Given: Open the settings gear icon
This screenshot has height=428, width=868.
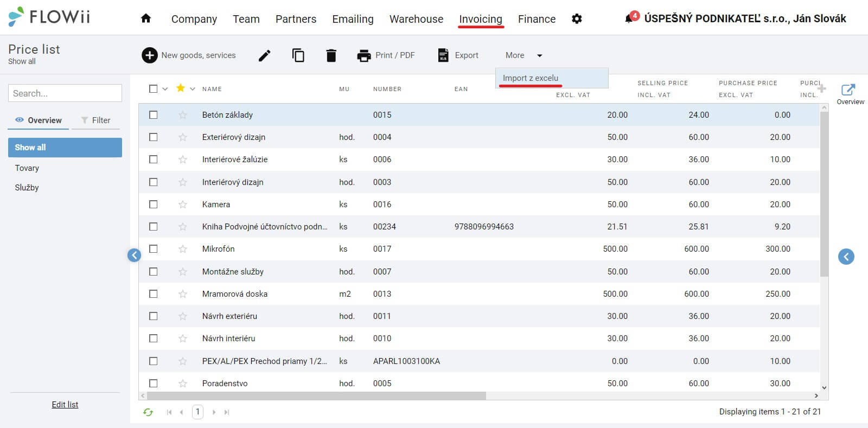Looking at the screenshot, I should click(577, 19).
